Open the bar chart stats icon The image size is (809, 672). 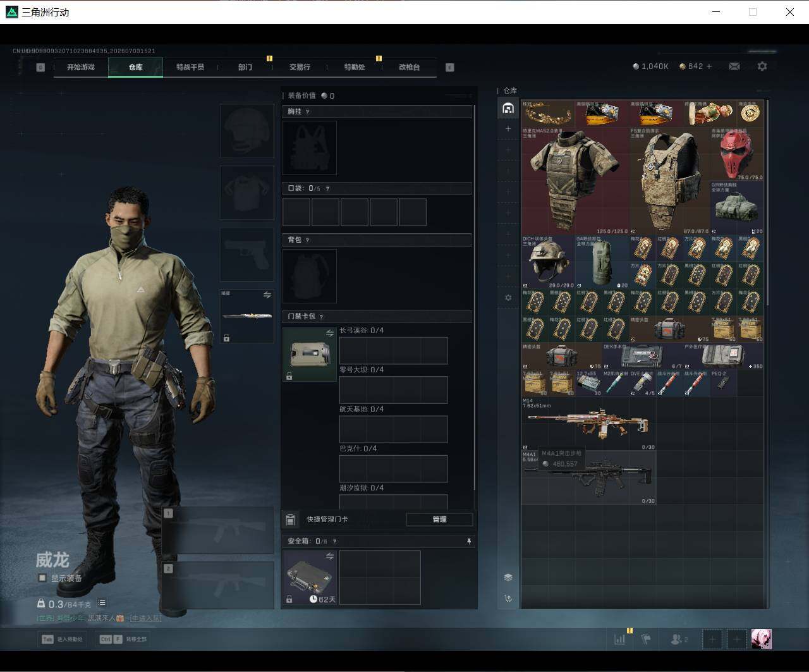619,640
